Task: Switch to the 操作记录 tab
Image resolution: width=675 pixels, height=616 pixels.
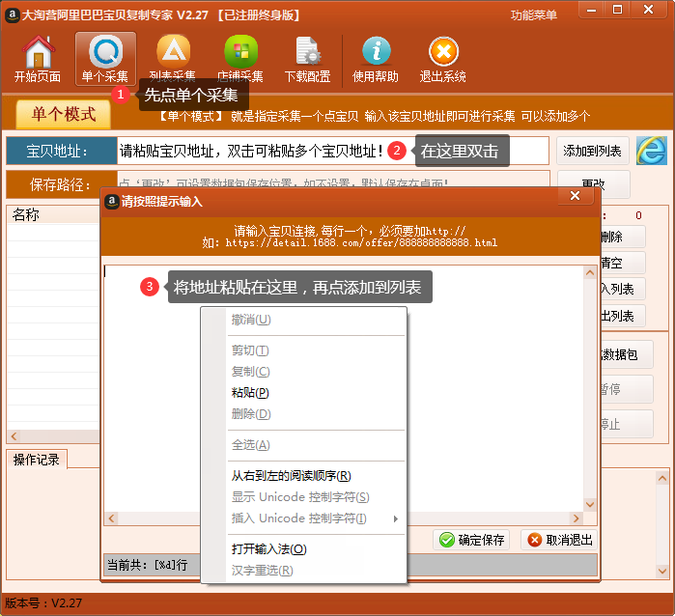Action: (x=37, y=460)
